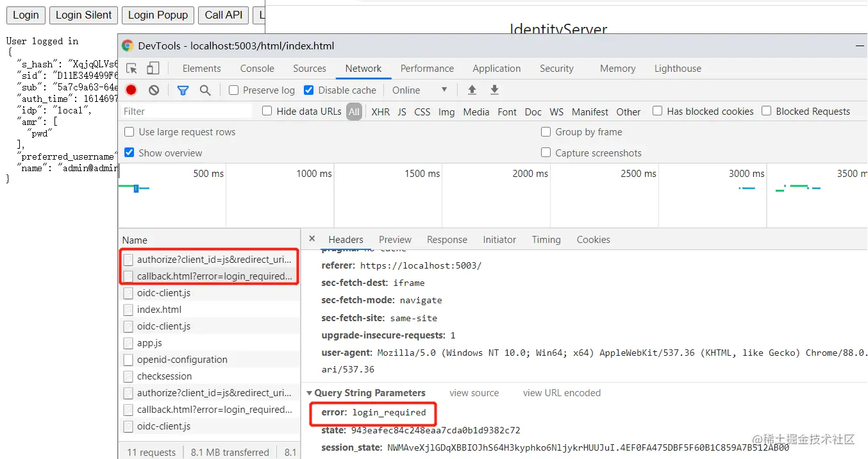Check the Blocked Requests checkbox
The height and width of the screenshot is (459, 868).
click(766, 111)
